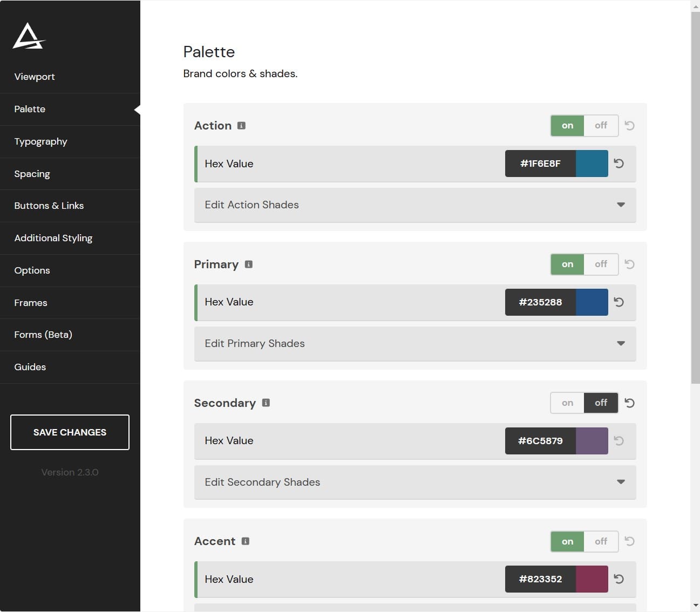
Task: Click the SAVE CHANGES button
Action: 70,432
